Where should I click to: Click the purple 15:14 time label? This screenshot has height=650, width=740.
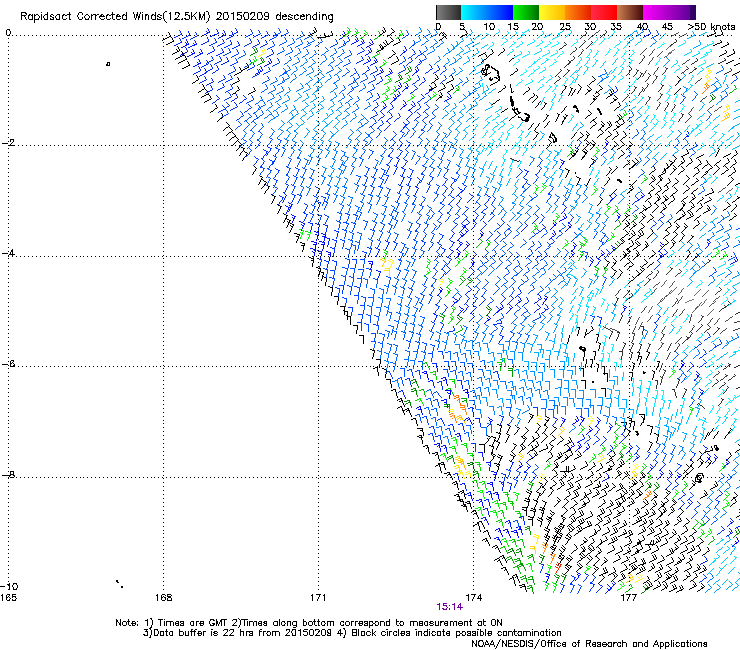coord(449,607)
